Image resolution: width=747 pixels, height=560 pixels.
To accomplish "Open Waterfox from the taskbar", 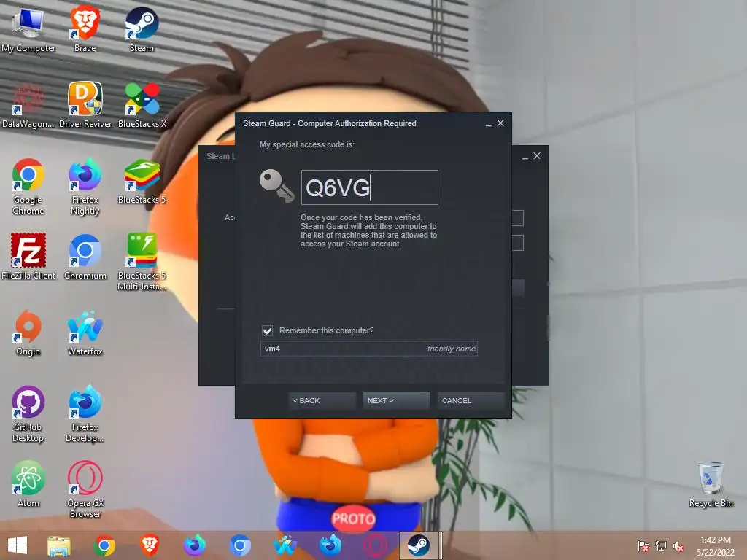I will pos(285,545).
